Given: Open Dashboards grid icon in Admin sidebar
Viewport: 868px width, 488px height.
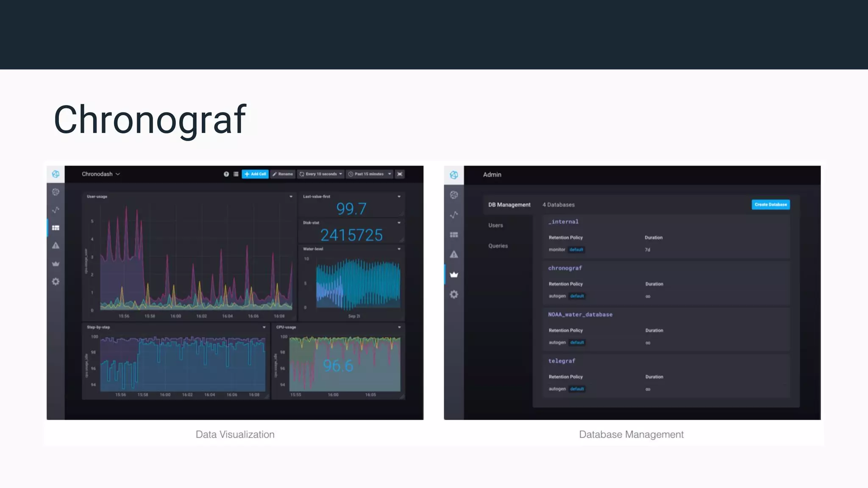Looking at the screenshot, I should point(454,235).
